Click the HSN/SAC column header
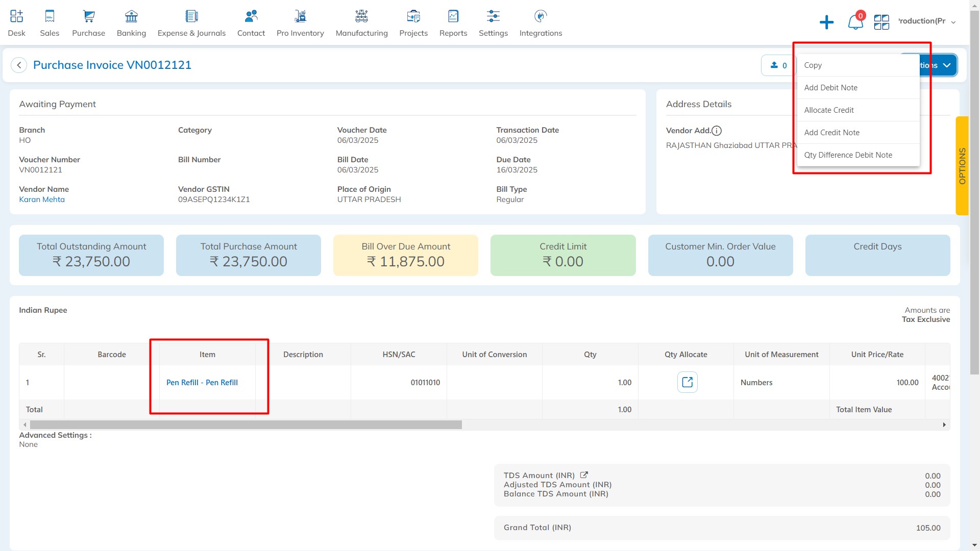The height and width of the screenshot is (551, 980). (399, 355)
